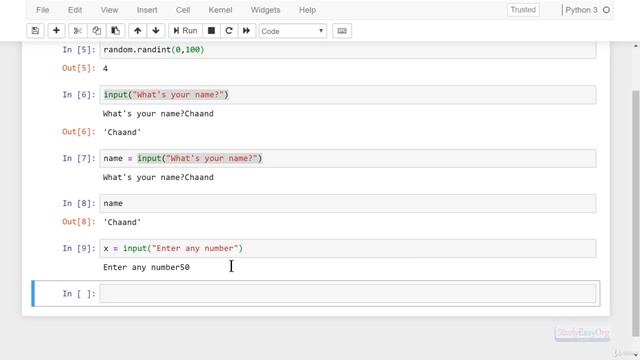Copy the selected cells with the copy icon
The height and width of the screenshot is (360, 640).
(x=96, y=31)
